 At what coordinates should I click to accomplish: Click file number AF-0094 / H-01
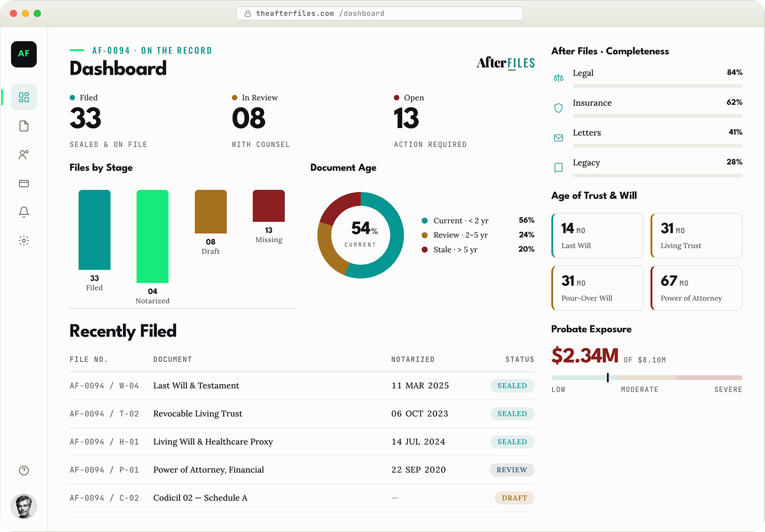104,442
